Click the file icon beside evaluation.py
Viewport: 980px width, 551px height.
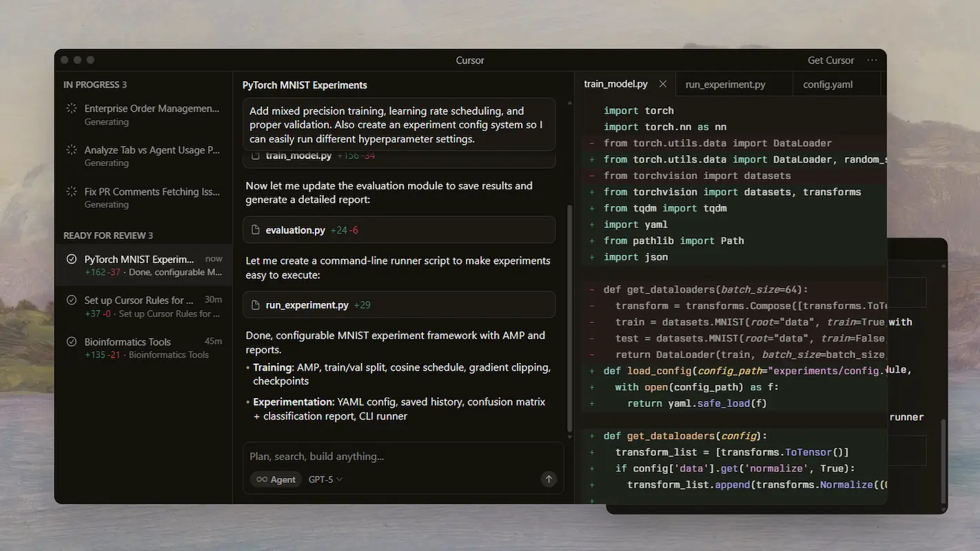pos(256,230)
